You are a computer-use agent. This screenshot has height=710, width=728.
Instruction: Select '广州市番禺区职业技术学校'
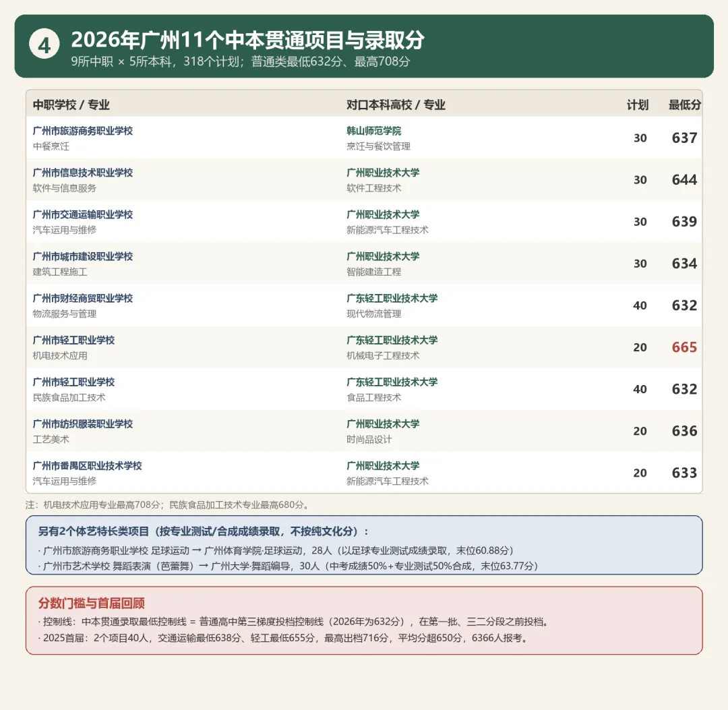(87, 465)
